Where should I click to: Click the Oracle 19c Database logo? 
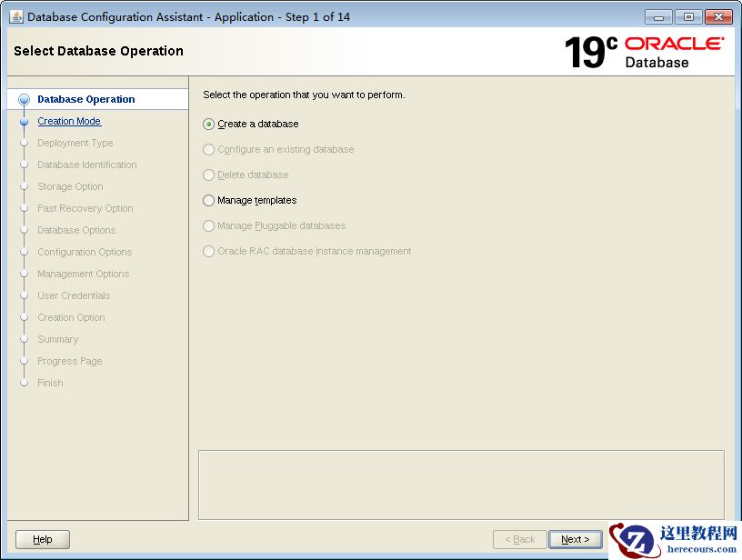point(644,52)
